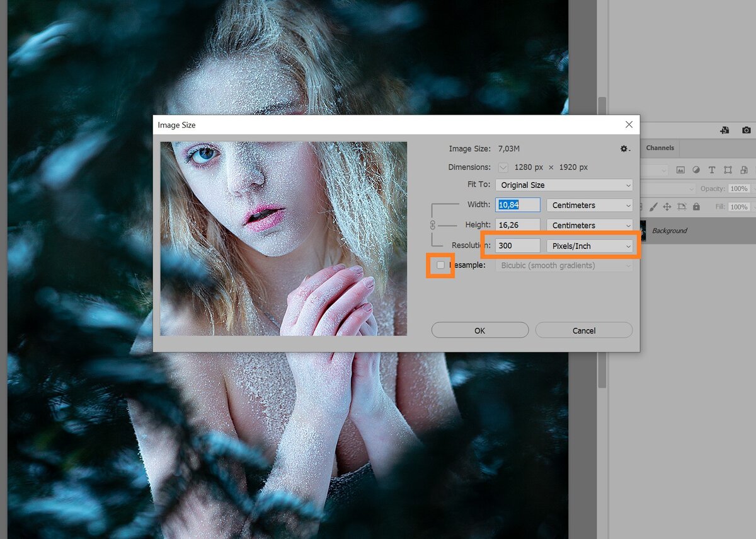Viewport: 756px width, 539px height.
Task: Filter layers by pixel layers icon
Action: pyautogui.click(x=680, y=170)
